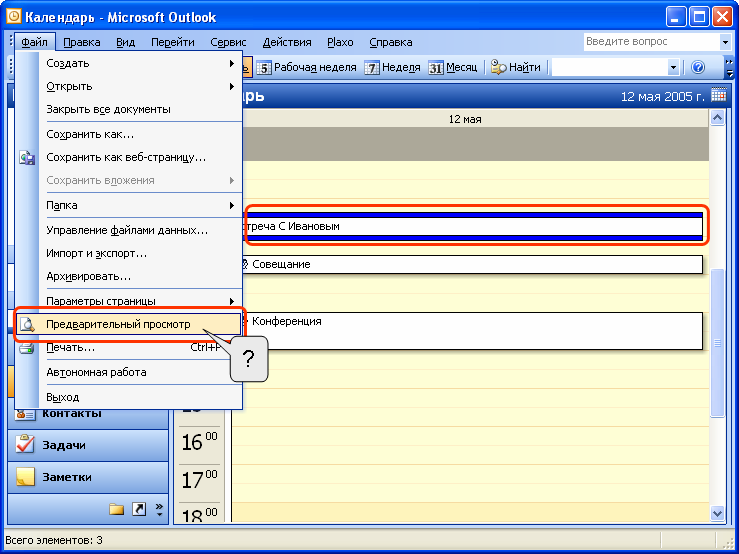The width and height of the screenshot is (739, 554).
Task: Click the folder list icon
Action: [116, 509]
